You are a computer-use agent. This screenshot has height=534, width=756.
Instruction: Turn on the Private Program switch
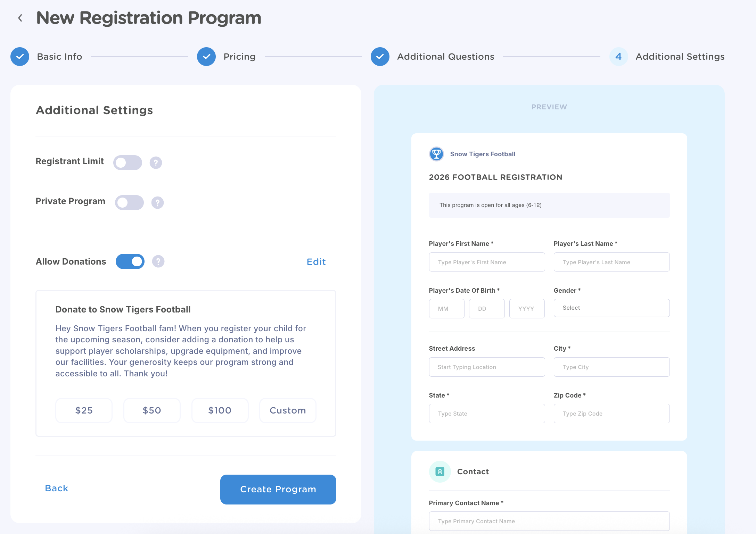click(129, 202)
